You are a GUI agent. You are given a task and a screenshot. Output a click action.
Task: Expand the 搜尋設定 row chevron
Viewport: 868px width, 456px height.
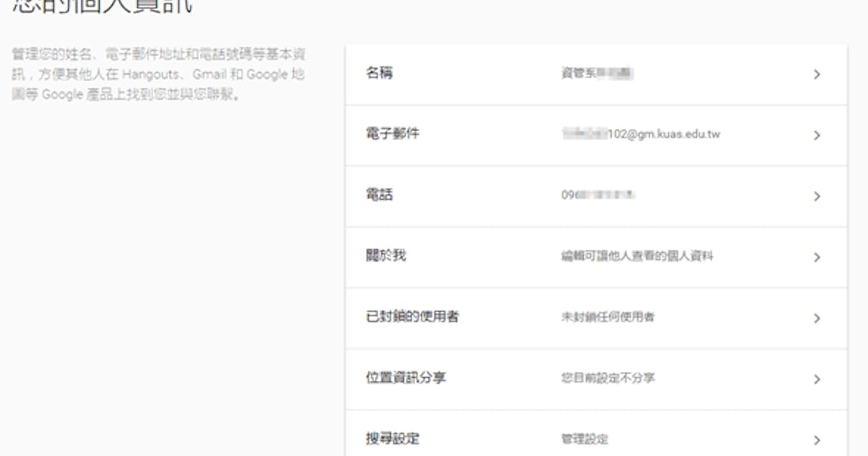click(x=817, y=440)
